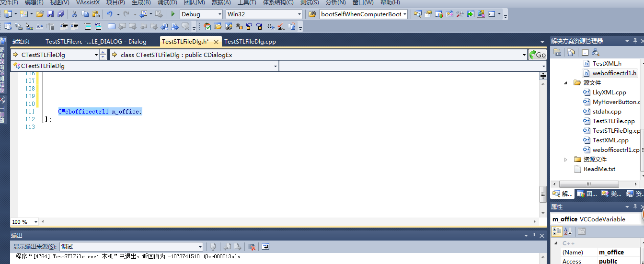Click the Save floppy disk icon
This screenshot has height=264, width=644.
point(50,14)
